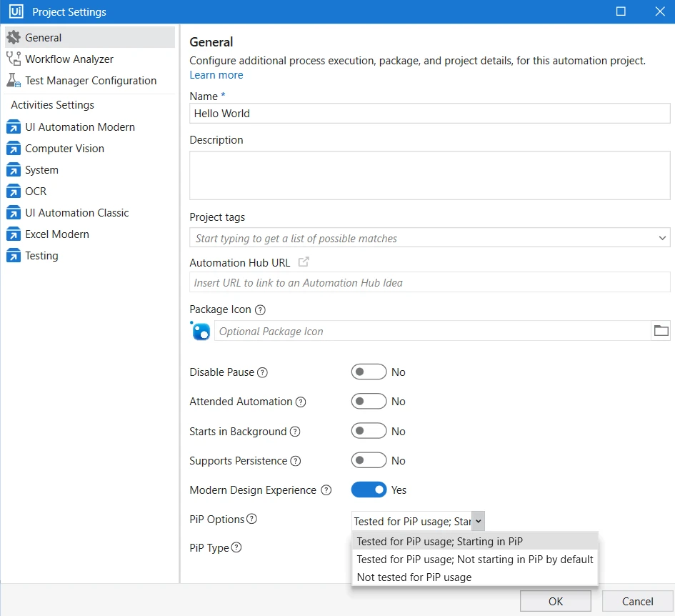This screenshot has width=675, height=616.
Task: Open System activity settings
Action: 90,170
